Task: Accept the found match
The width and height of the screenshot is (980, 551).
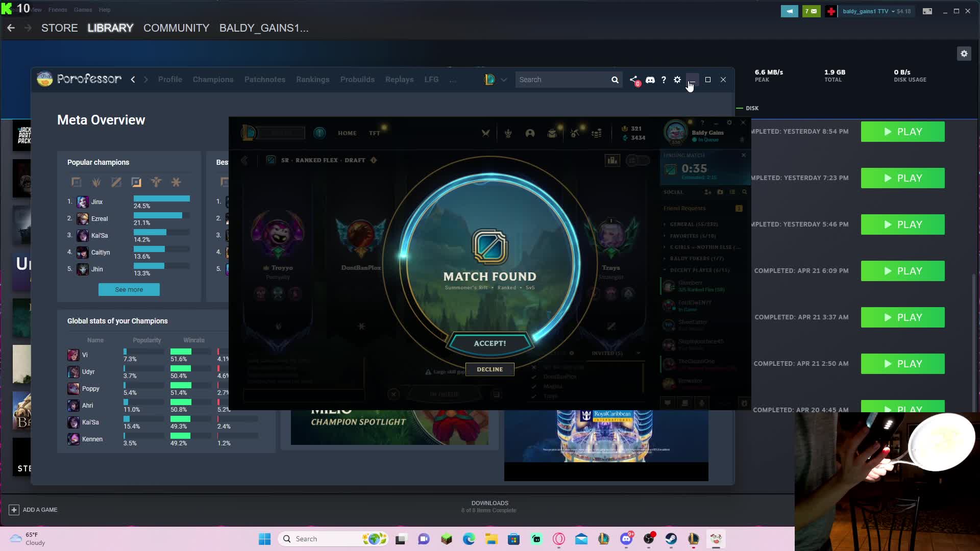Action: 489,343
